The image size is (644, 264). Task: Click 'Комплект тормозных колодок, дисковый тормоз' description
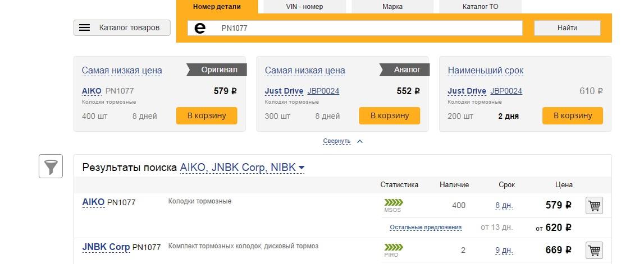click(x=243, y=247)
